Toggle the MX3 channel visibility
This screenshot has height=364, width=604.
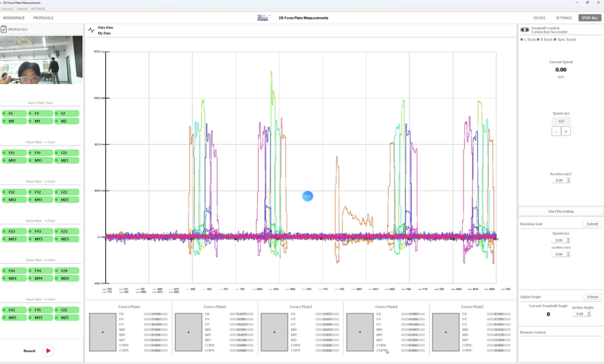(14, 239)
